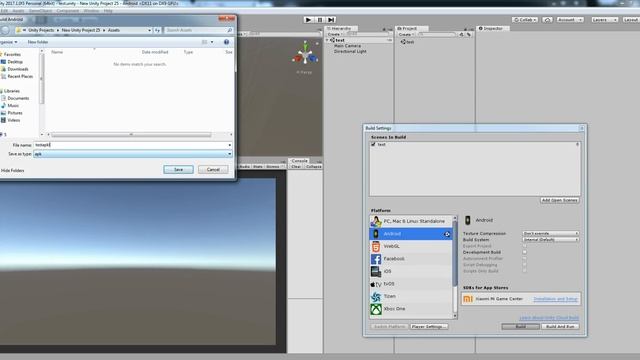This screenshot has height=360, width=640.
Task: Select the tvOS platform icon
Action: (x=376, y=284)
